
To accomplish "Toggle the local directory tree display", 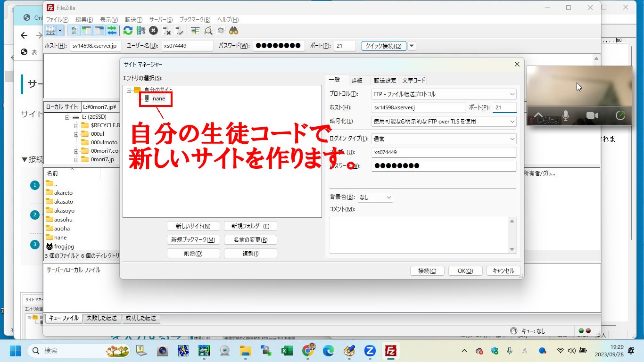I will (86, 31).
